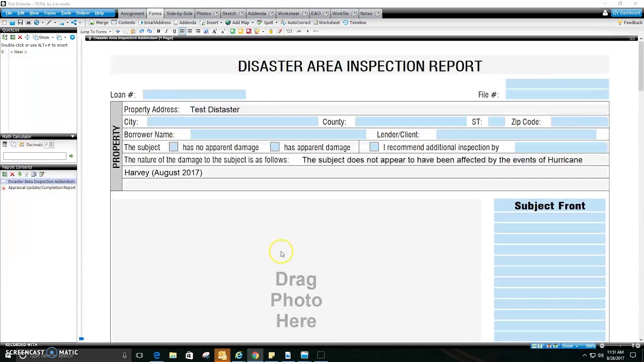The width and height of the screenshot is (644, 362).
Task: Open the Tools menu
Action: [66, 13]
